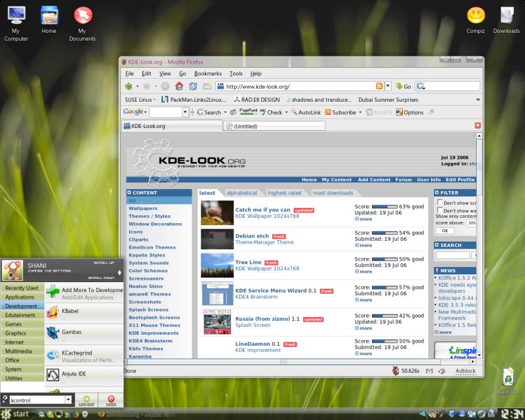
Task: Open the Home folder desktop icon
Action: coord(49,20)
